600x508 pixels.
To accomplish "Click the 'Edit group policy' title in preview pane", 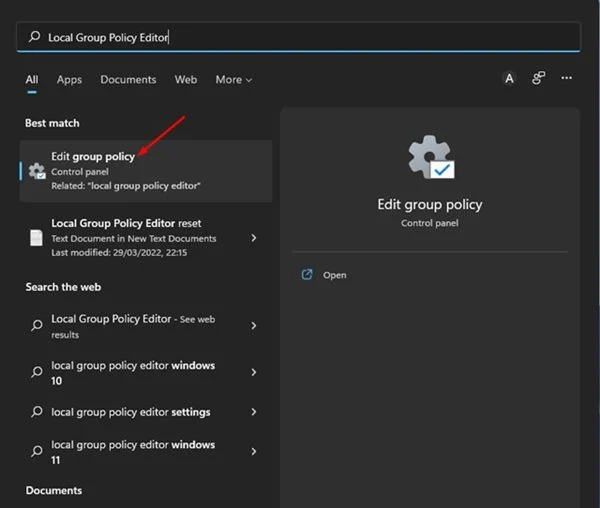I will (x=430, y=204).
